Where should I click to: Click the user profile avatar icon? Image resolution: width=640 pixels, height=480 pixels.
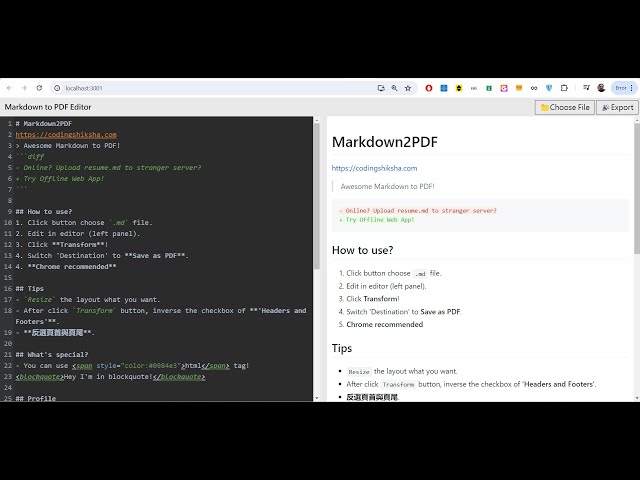click(601, 88)
